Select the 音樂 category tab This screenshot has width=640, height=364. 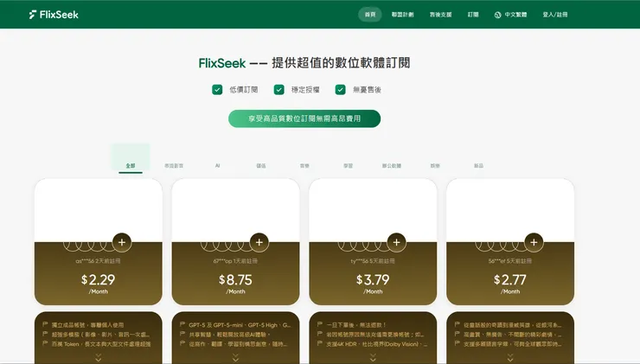(304, 166)
